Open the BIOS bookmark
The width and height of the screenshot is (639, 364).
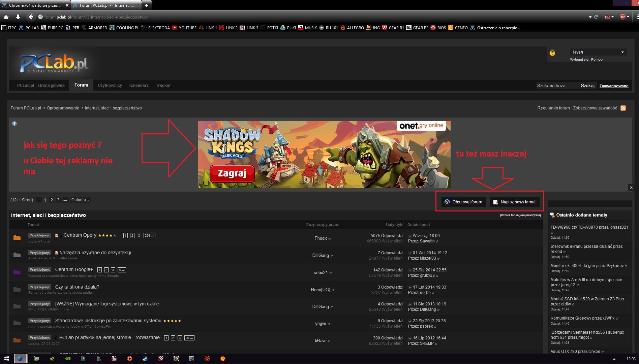[438, 28]
